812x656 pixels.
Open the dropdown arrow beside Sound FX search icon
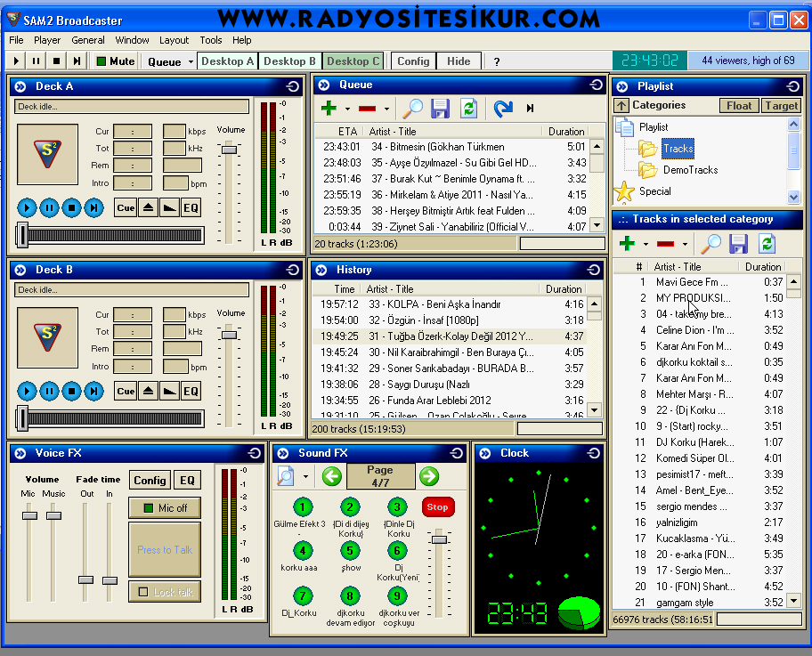coord(305,476)
